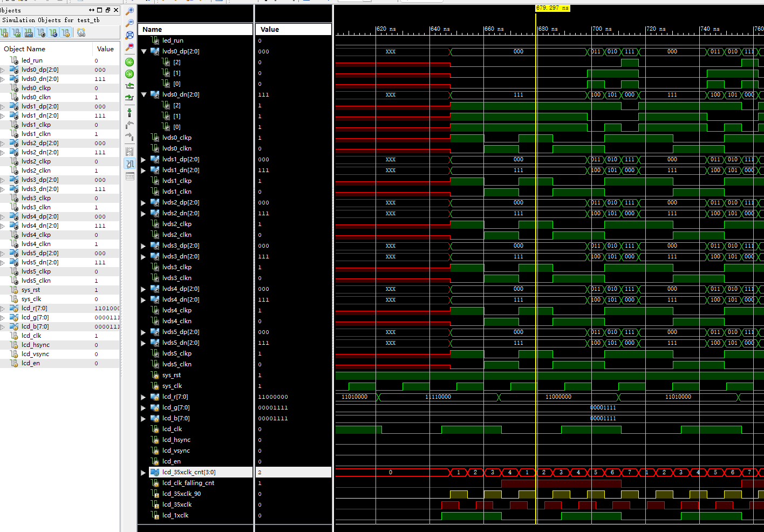Click the Next Transition icon
The height and width of the screenshot is (532, 764).
pos(129,98)
